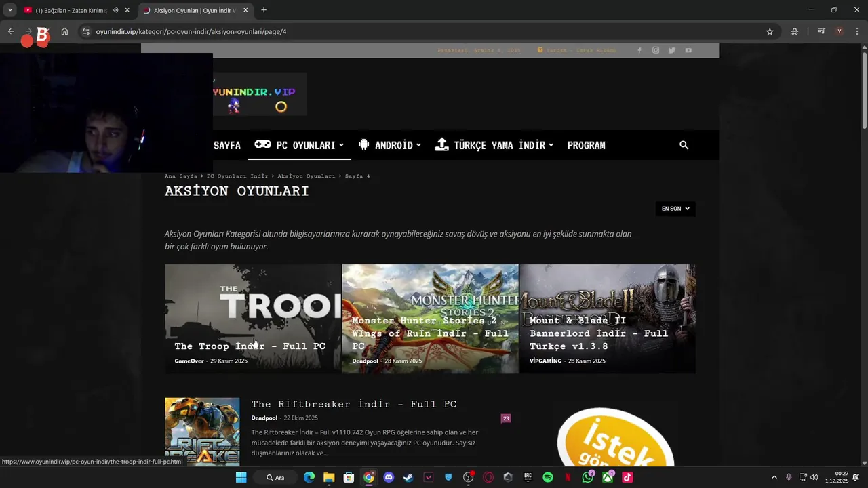Screen dimensions: 868x488
Task: Open the site's Twitter icon
Action: pyautogui.click(x=672, y=50)
